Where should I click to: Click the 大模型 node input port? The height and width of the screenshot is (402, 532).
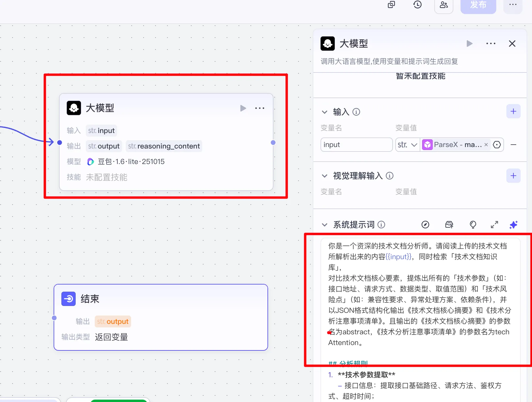click(60, 143)
